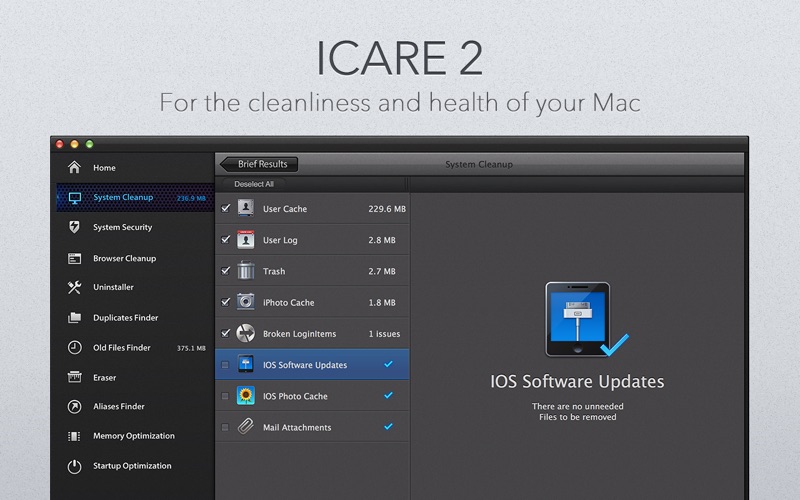Toggle the IOS Photo Cache checkbox
Viewport: 800px width, 500px height.
(225, 396)
